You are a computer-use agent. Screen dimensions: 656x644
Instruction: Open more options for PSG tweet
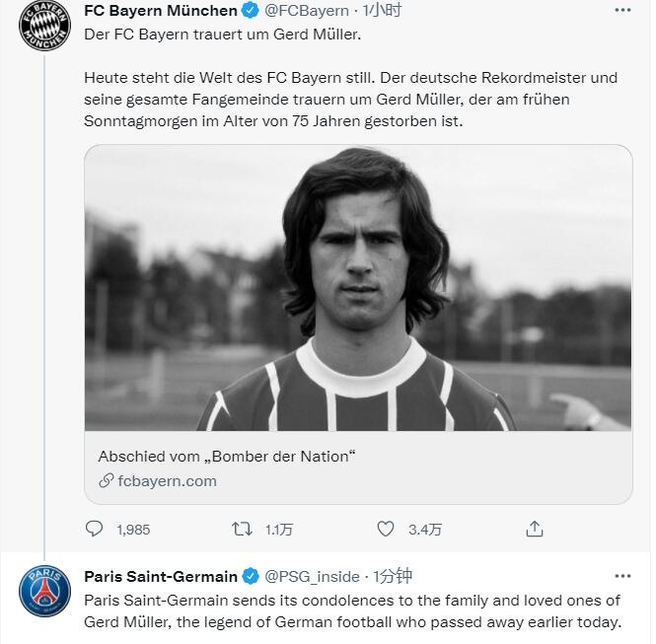pos(621,577)
